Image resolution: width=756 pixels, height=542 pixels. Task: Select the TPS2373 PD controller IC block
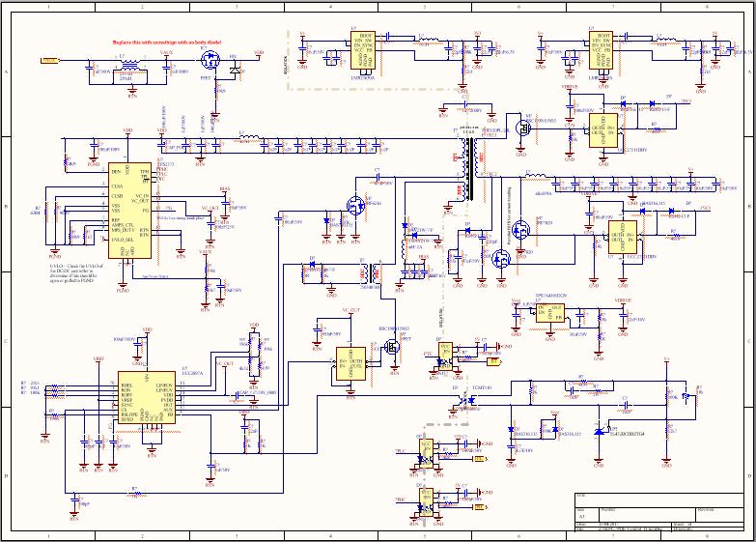[128, 210]
